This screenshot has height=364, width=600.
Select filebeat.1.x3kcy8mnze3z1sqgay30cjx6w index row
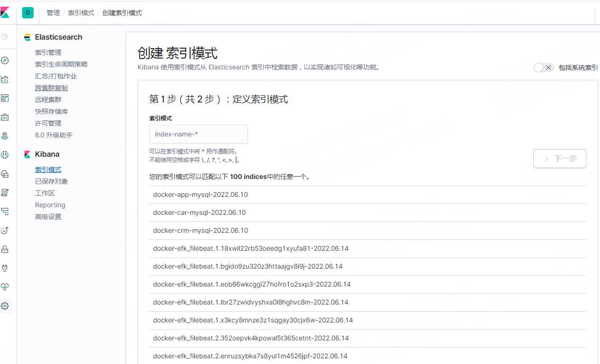(x=368, y=320)
